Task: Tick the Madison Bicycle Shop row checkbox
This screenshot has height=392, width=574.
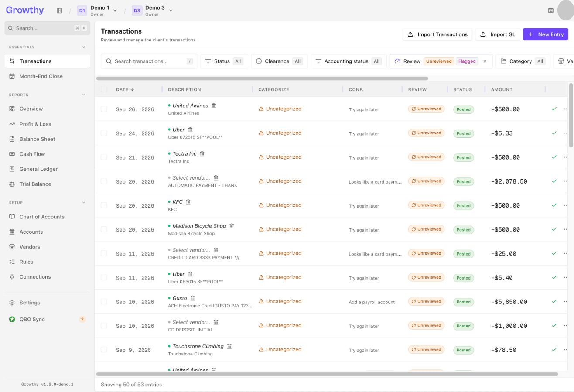Action: [104, 229]
